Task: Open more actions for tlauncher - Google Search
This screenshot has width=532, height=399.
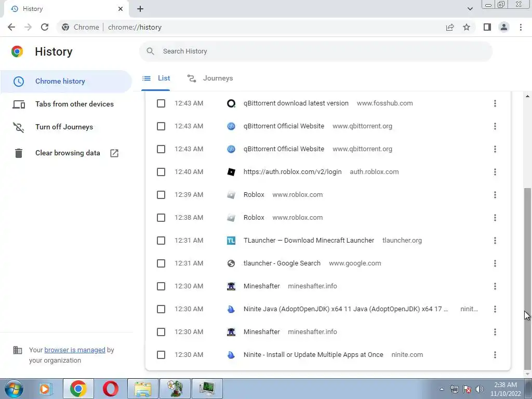Action: (x=495, y=263)
